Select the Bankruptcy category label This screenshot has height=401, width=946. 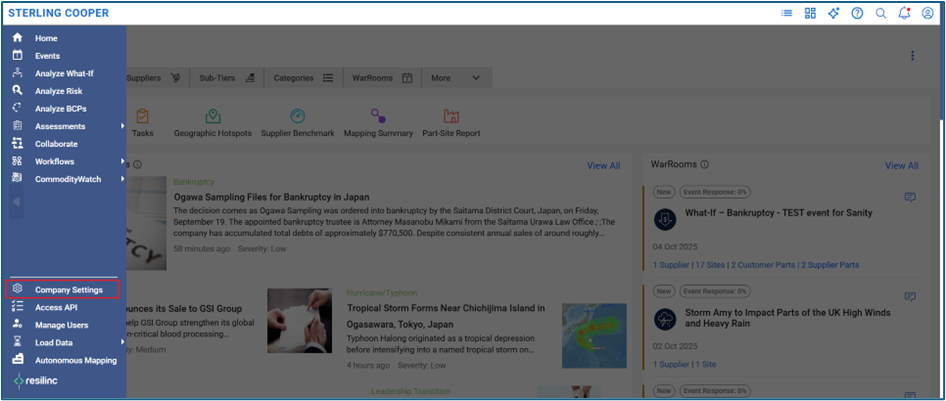(x=194, y=182)
